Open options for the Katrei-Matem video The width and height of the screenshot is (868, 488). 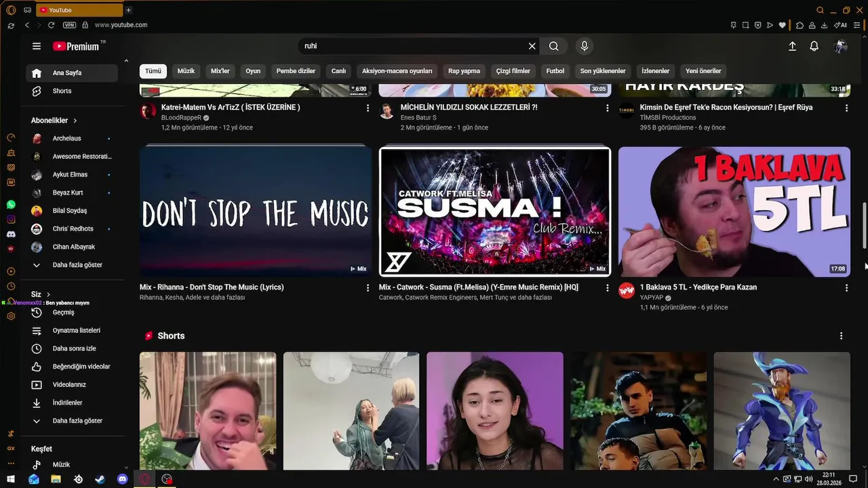pos(368,108)
